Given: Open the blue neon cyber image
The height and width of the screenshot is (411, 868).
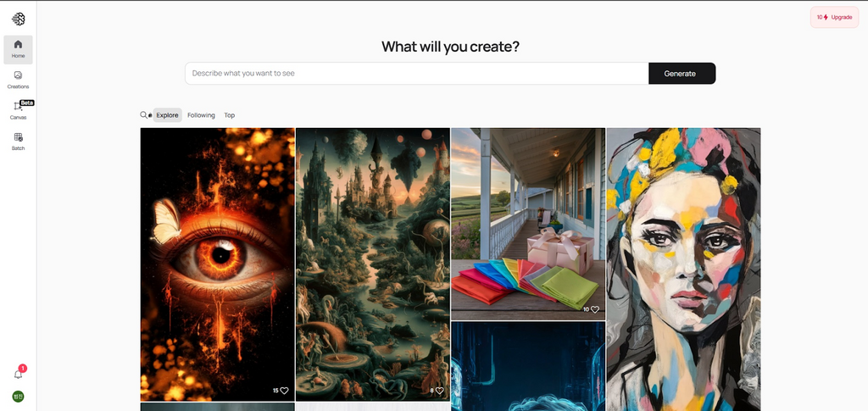Looking at the screenshot, I should pos(527,366).
